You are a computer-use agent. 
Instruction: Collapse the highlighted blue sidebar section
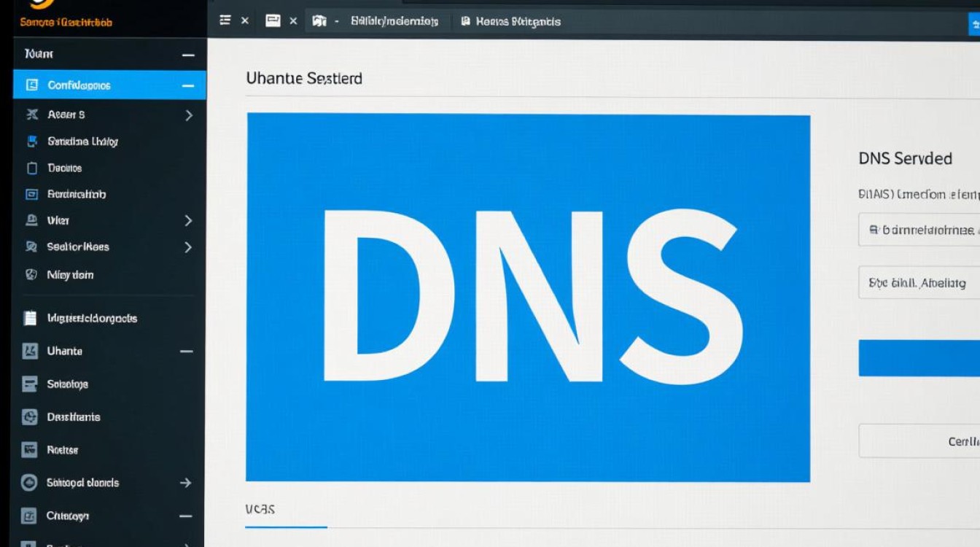(188, 85)
